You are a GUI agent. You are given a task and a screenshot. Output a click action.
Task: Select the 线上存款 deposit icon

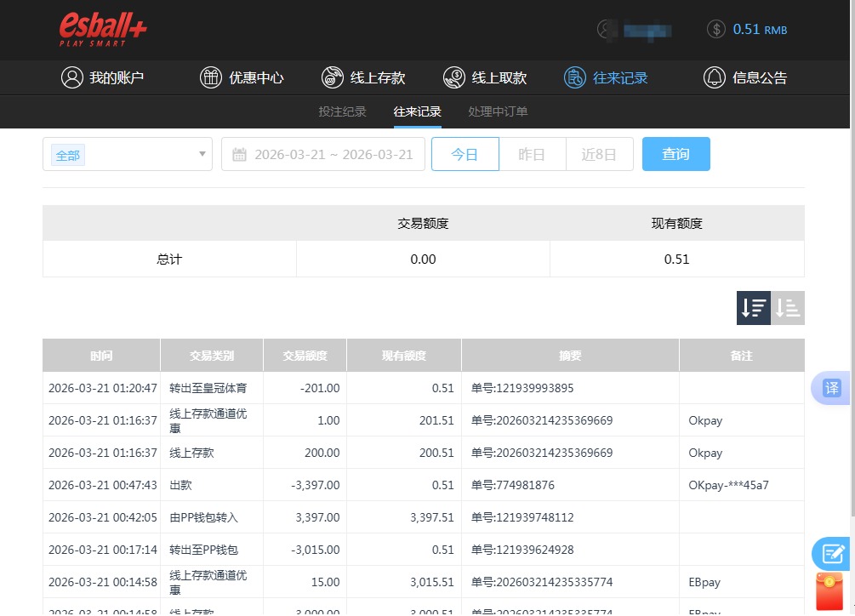coord(332,77)
